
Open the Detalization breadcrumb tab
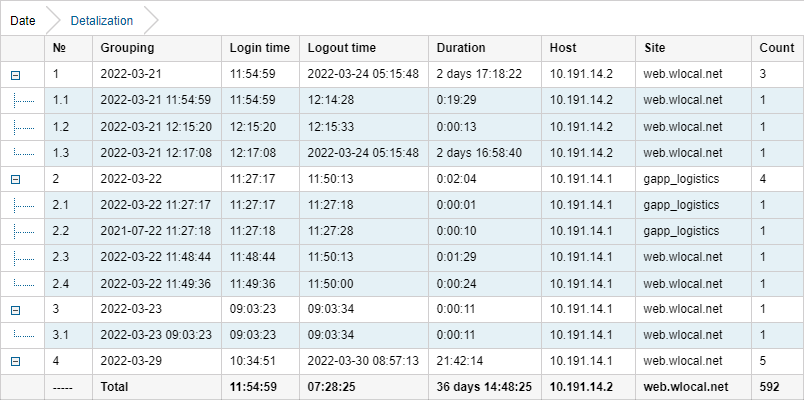[102, 20]
